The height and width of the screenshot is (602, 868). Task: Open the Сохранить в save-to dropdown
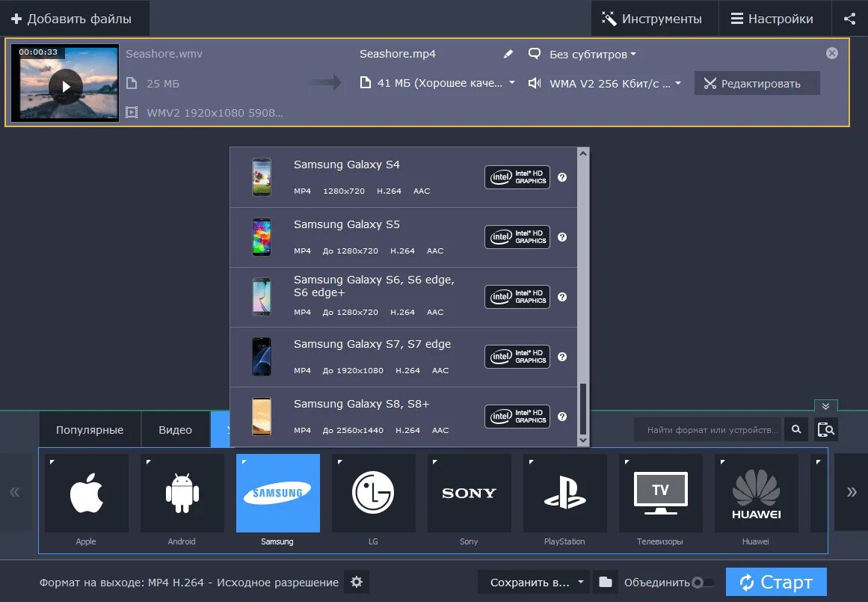534,582
